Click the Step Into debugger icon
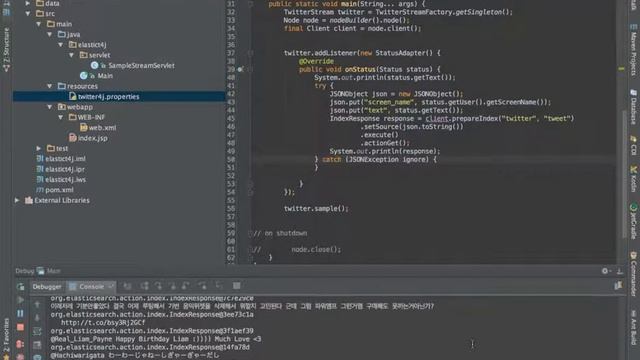Viewport: 640px width, 360px height. click(x=158, y=286)
